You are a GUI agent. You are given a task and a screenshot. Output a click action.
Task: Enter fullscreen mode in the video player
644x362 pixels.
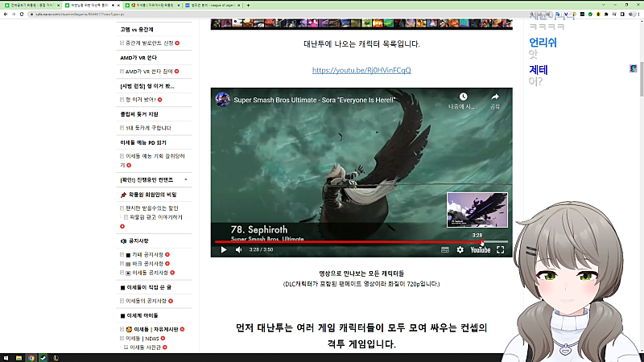(x=500, y=250)
